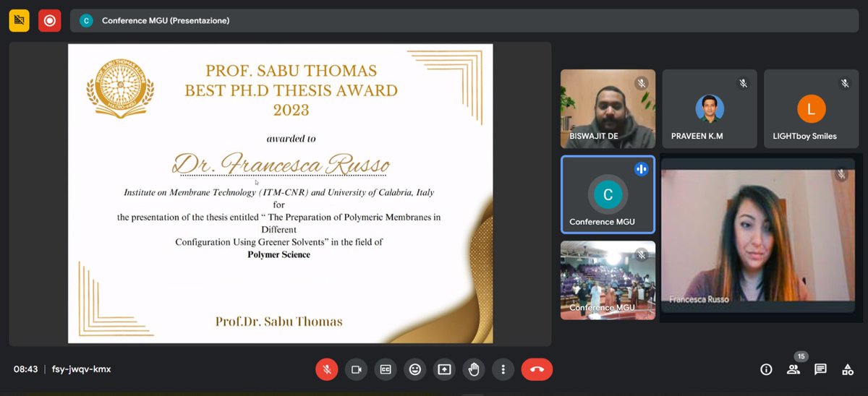
Task: Select the Conference MGU auditorium video tile
Action: (608, 280)
